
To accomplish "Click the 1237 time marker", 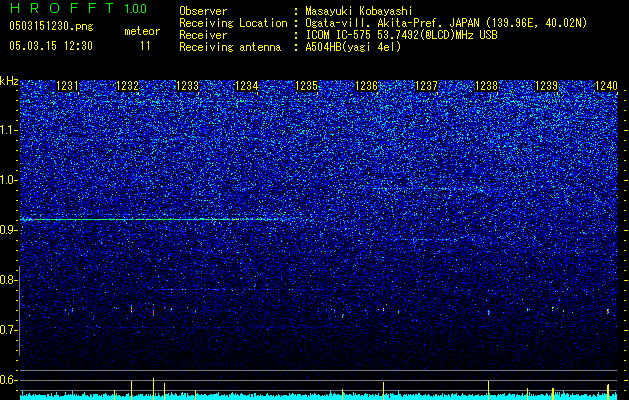I will (x=426, y=86).
